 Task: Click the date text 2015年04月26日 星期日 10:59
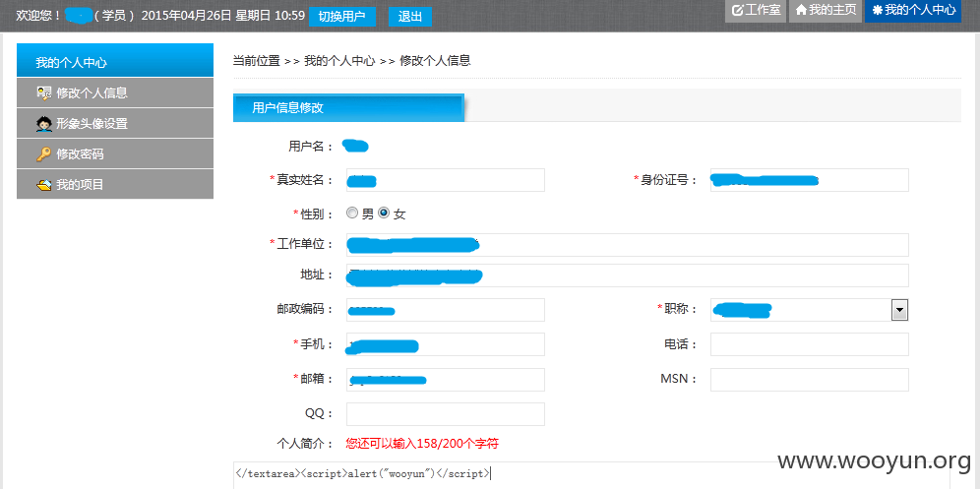[223, 16]
